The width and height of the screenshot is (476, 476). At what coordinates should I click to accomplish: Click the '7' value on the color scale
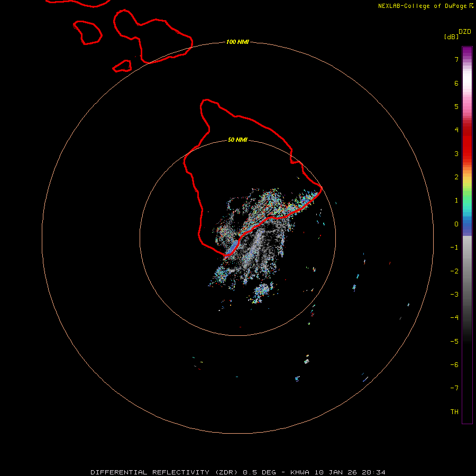[x=456, y=59]
